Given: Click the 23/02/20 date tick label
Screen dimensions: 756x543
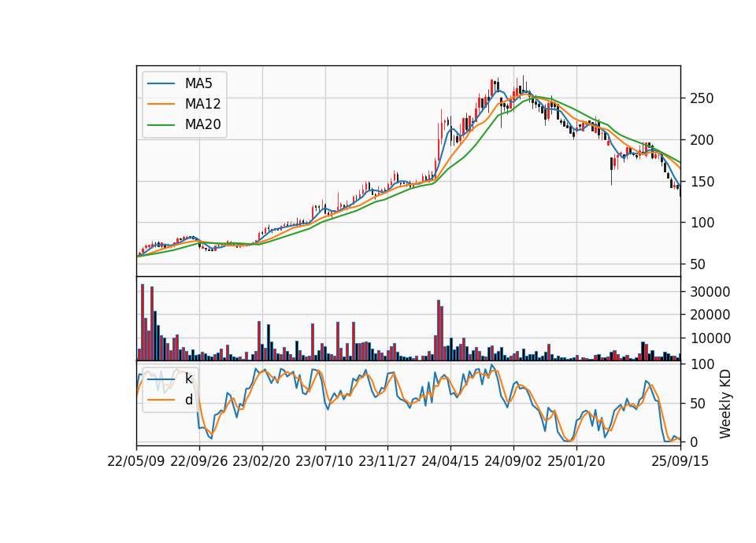Looking at the screenshot, I should pyautogui.click(x=261, y=462).
